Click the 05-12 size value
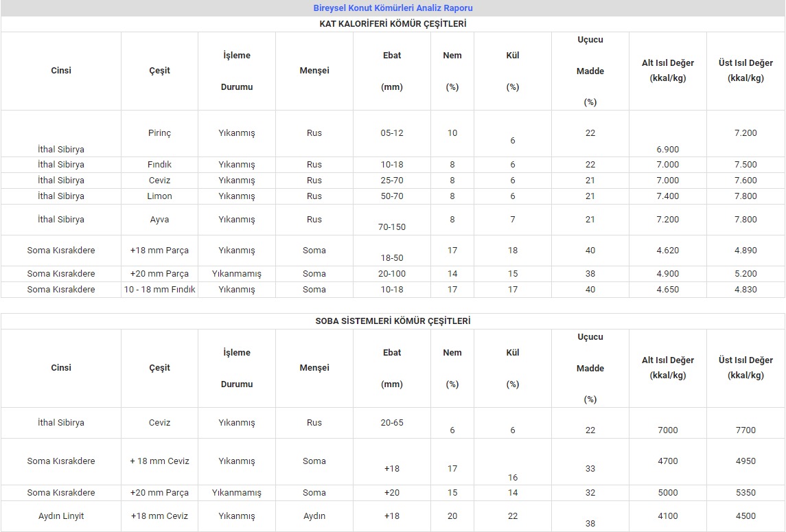The height and width of the screenshot is (532, 786). click(x=392, y=133)
